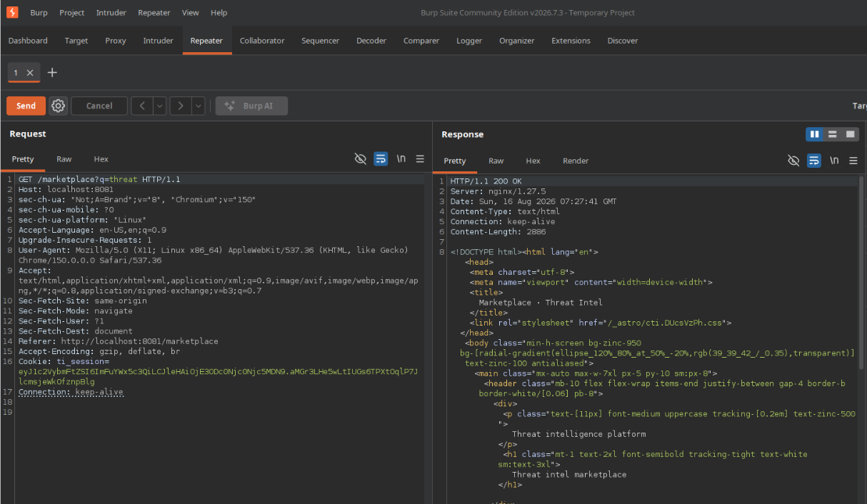Close Repeater tab 1
The width and height of the screenshot is (867, 504).
[x=30, y=73]
